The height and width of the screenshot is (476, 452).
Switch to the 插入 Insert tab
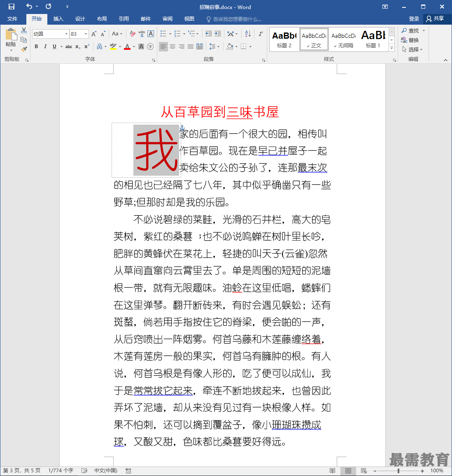58,19
